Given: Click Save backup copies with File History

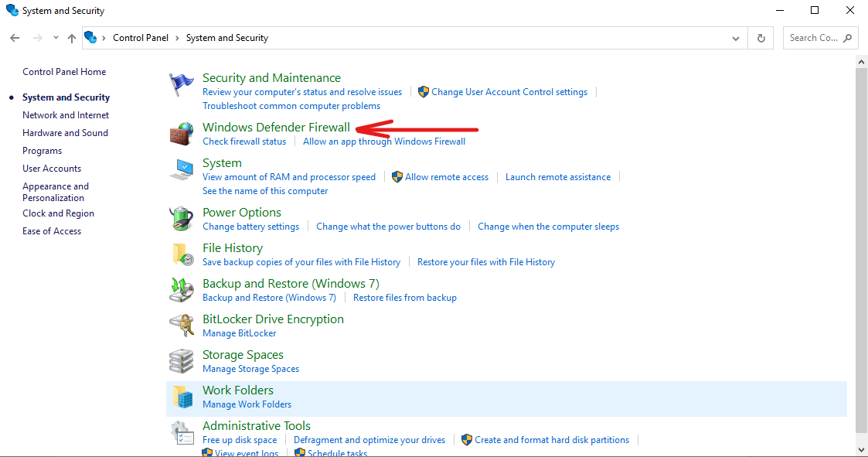Looking at the screenshot, I should click(x=301, y=262).
